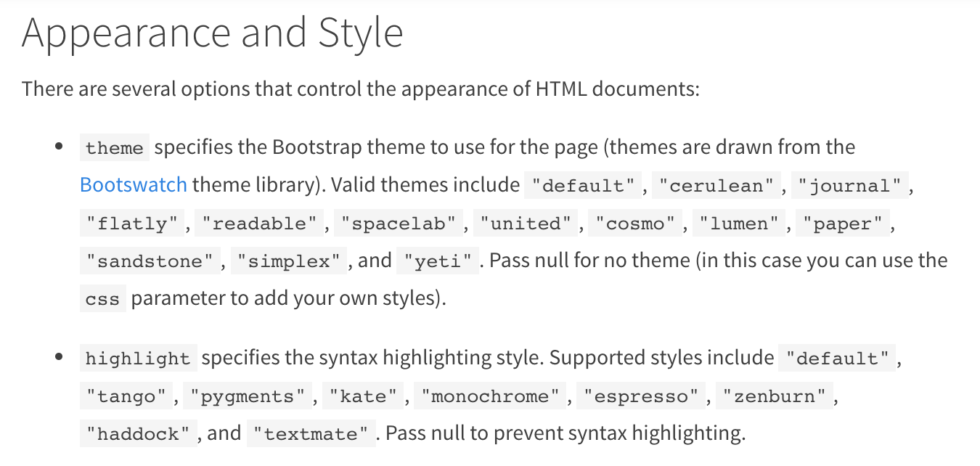Click the highlight code label
Viewport: 980px width, 466px height.
pyautogui.click(x=138, y=358)
